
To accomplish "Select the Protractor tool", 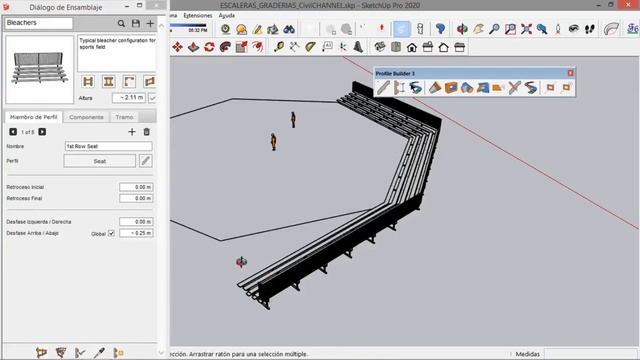I will 311,47.
